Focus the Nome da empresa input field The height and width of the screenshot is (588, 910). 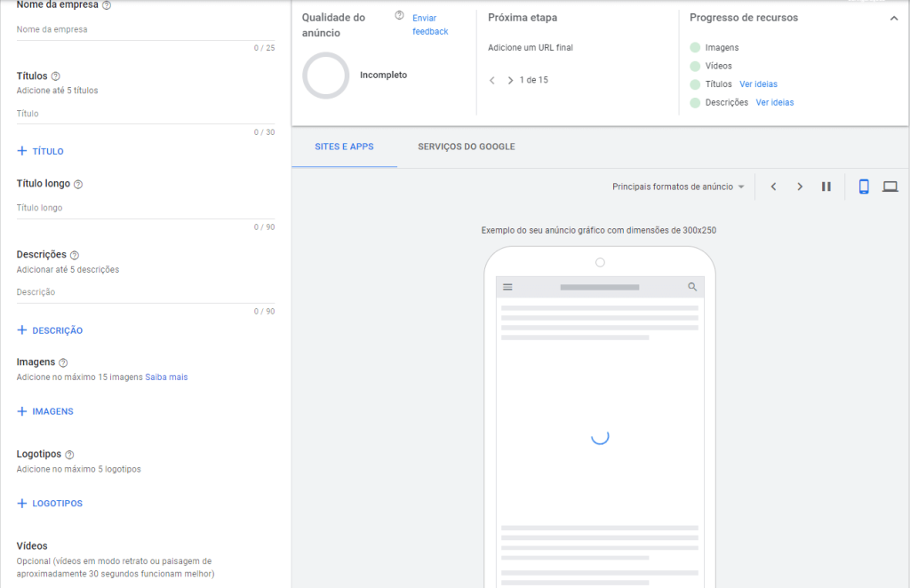(x=146, y=29)
